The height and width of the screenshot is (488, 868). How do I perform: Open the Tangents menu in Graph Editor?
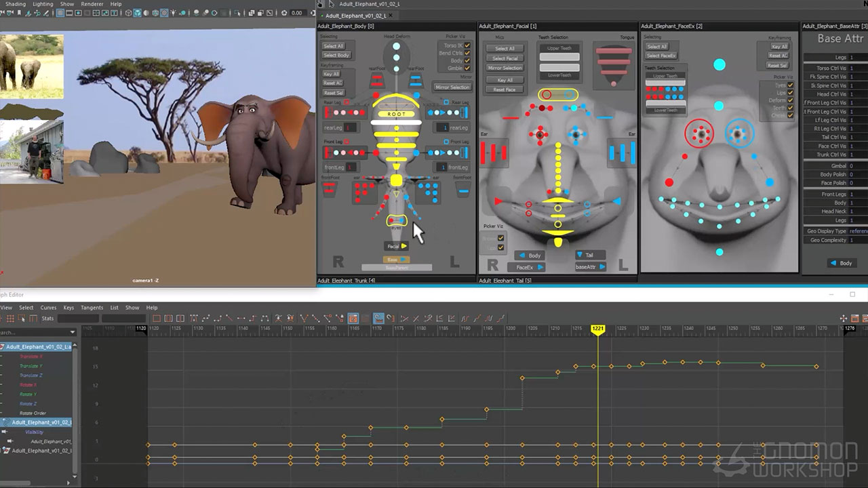pos(92,308)
